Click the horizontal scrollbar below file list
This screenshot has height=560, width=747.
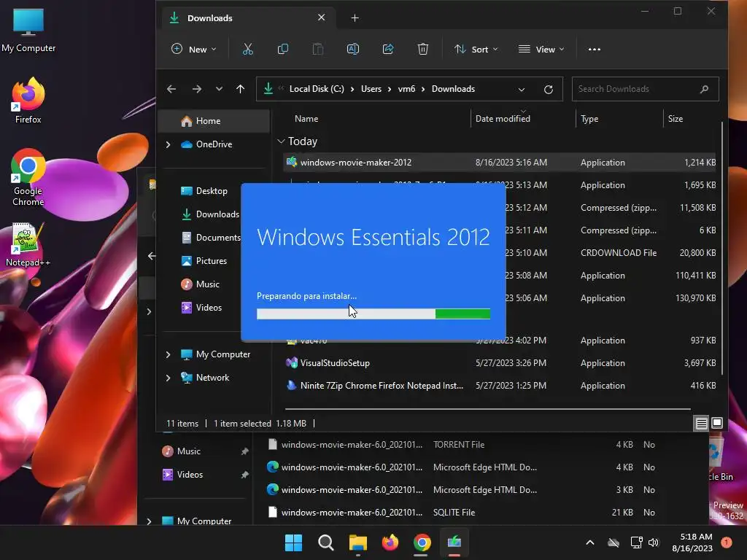[487, 408]
